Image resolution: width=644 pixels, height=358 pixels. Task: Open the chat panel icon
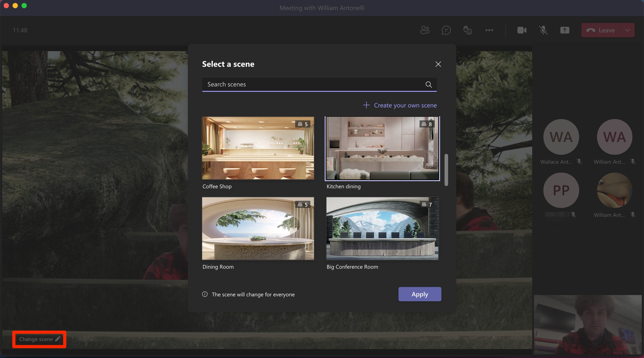point(446,30)
